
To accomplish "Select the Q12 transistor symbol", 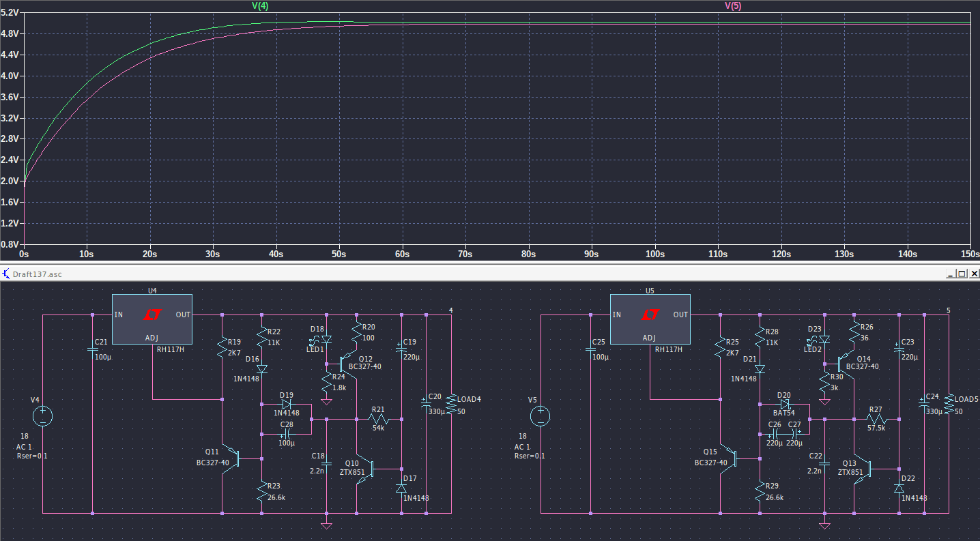I will [x=348, y=363].
